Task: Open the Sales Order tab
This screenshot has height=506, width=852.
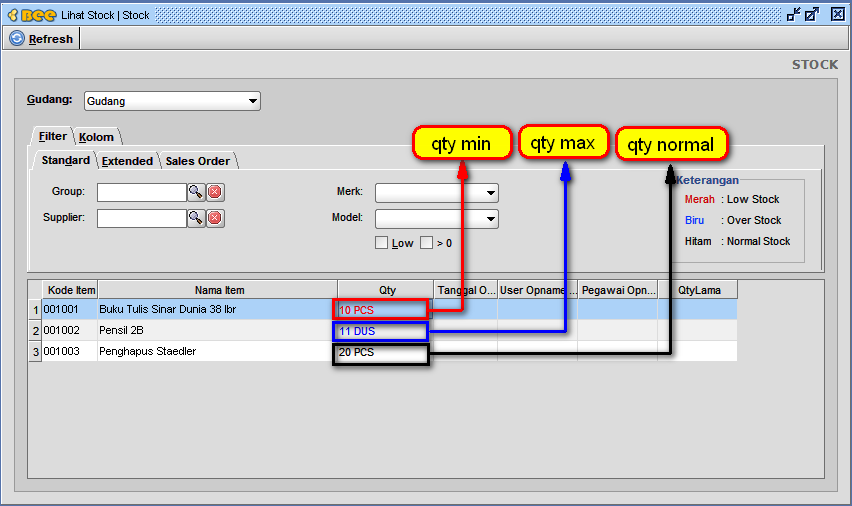Action: point(198,161)
